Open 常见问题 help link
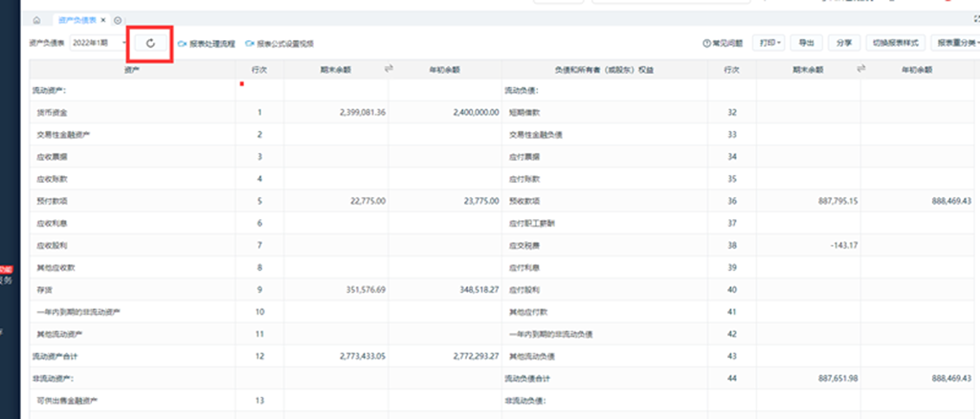This screenshot has width=980, height=419. (x=724, y=44)
